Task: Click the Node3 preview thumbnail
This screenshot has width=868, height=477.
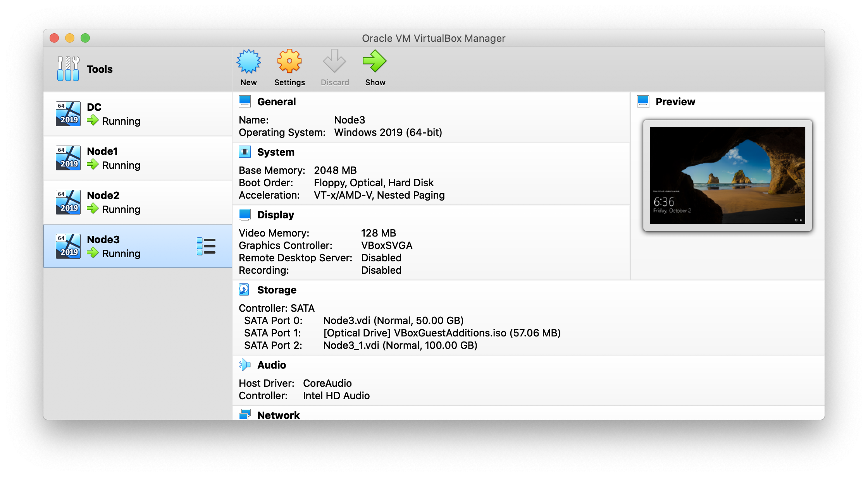Action: [x=727, y=175]
